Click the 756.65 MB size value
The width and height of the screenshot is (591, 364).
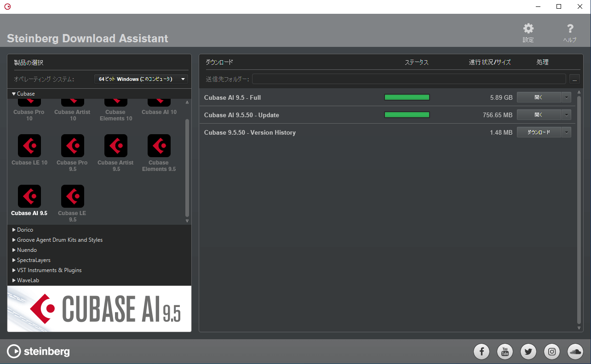tap(498, 115)
